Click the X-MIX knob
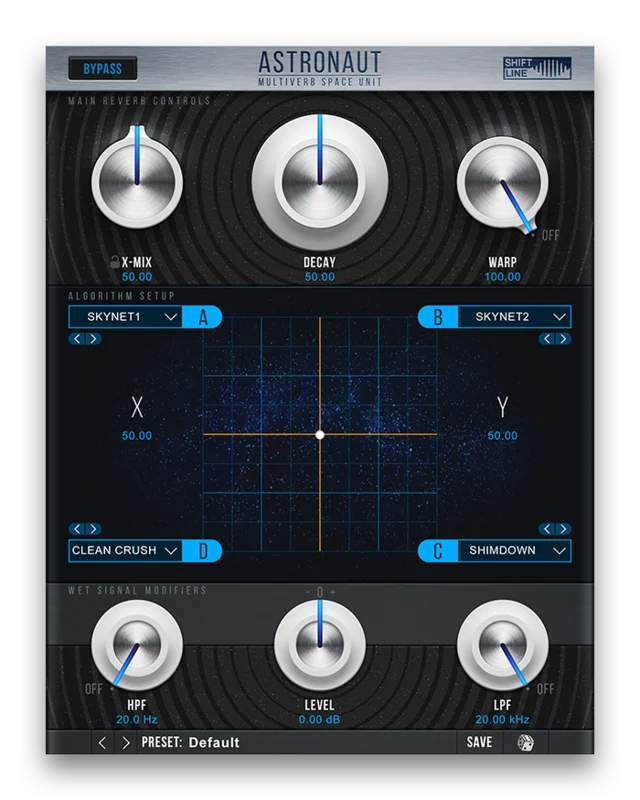The height and width of the screenshot is (800, 640). pos(137,182)
